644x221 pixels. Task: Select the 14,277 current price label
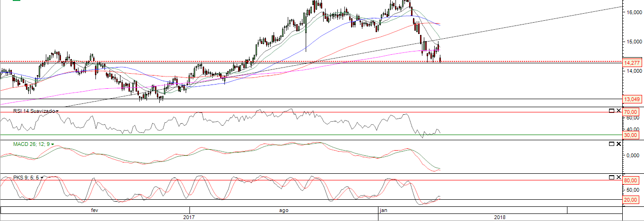[x=632, y=63]
